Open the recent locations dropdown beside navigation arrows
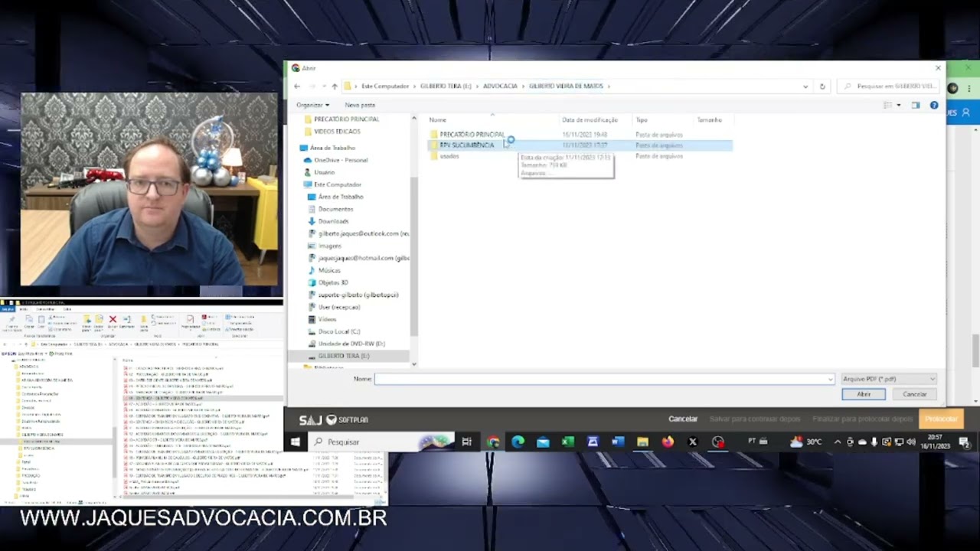This screenshot has height=551, width=980. (x=324, y=86)
